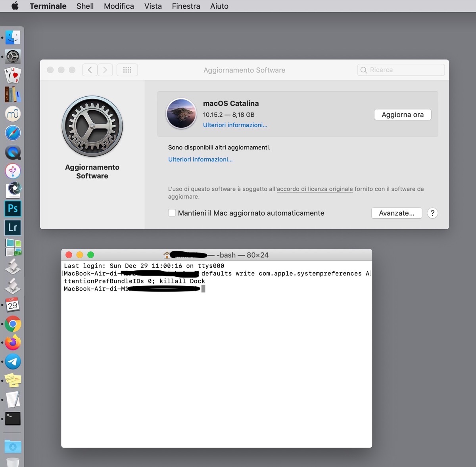Open the Vista menu
This screenshot has height=467, width=476.
(153, 6)
